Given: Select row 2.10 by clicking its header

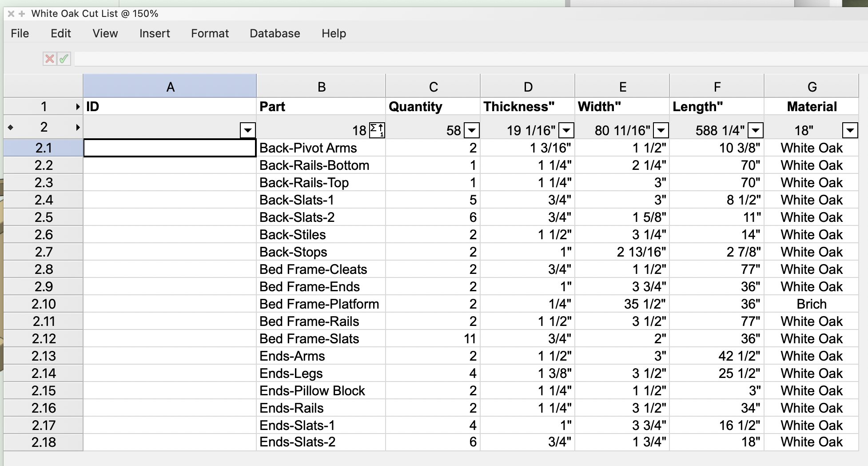Looking at the screenshot, I should click(x=43, y=304).
